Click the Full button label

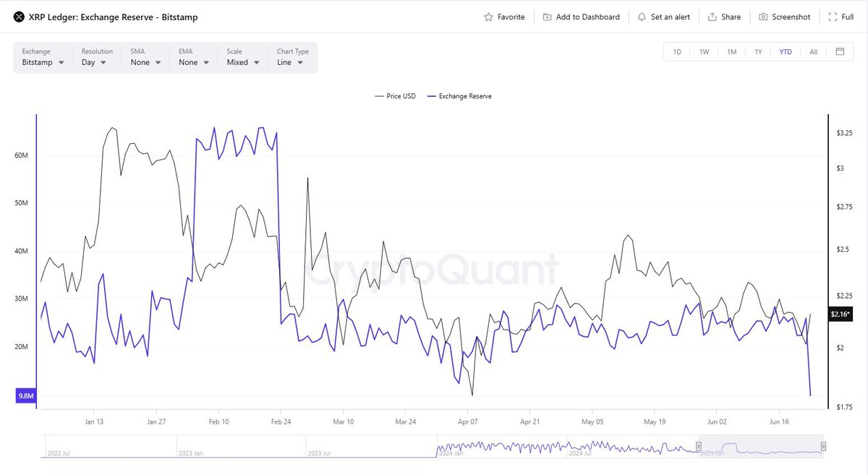coord(848,17)
